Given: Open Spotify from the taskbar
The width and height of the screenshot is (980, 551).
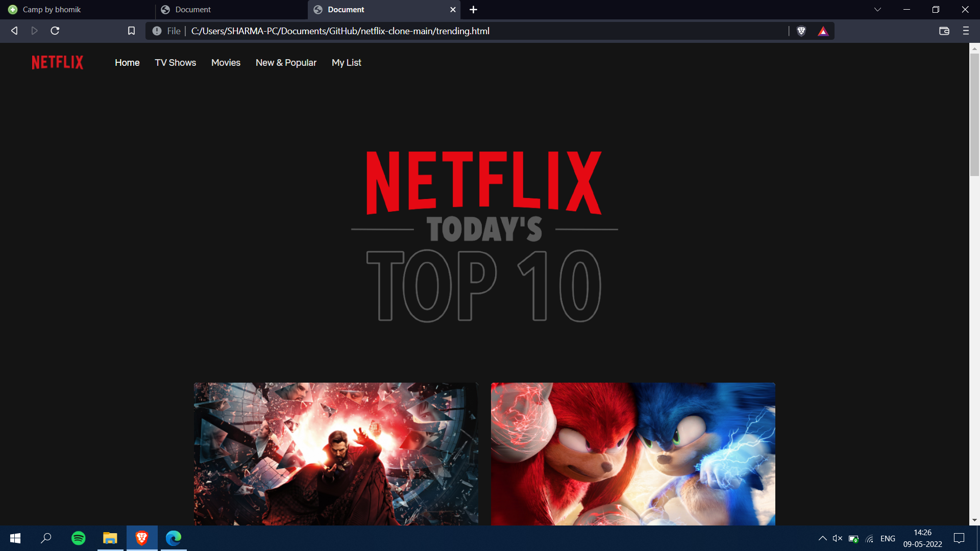Looking at the screenshot, I should [78, 538].
